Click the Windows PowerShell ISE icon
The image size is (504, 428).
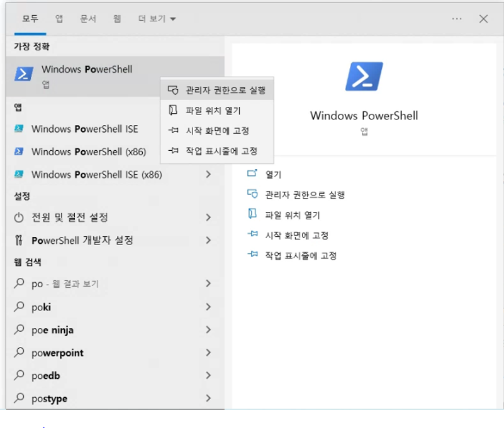[x=19, y=128]
